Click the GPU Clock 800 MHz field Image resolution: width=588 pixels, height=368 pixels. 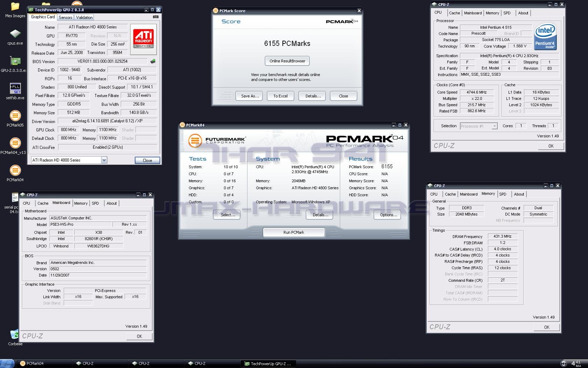pos(69,130)
